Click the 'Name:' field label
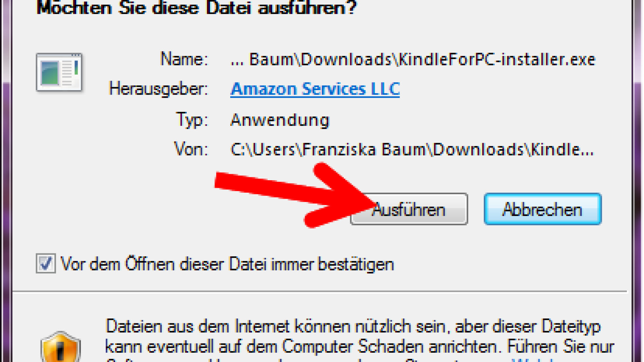The height and width of the screenshot is (362, 644). pyautogui.click(x=184, y=59)
